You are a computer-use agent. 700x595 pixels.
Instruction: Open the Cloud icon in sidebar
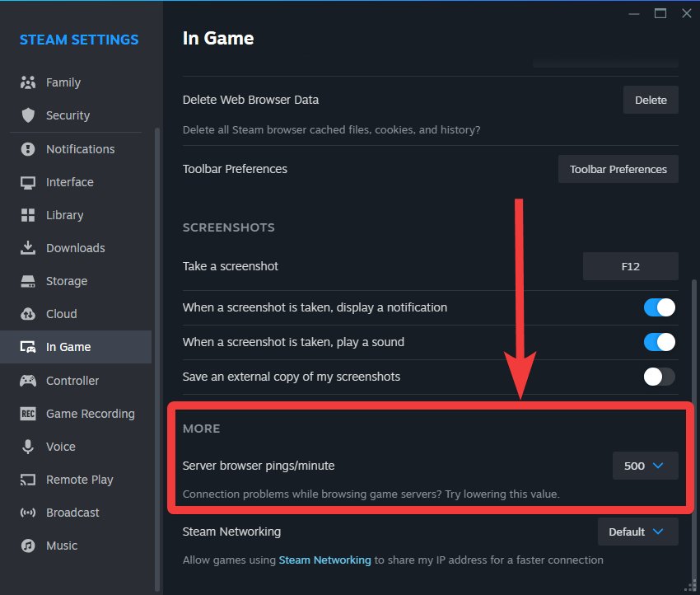click(28, 314)
